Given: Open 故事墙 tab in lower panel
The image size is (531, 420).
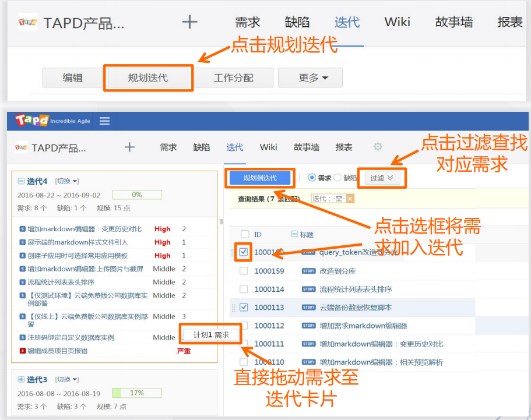Looking at the screenshot, I should coord(306,147).
